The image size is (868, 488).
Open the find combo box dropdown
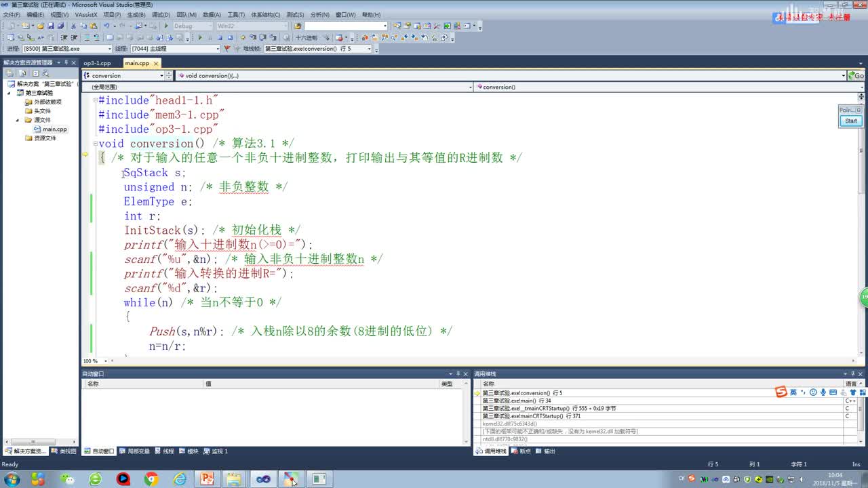(x=385, y=26)
